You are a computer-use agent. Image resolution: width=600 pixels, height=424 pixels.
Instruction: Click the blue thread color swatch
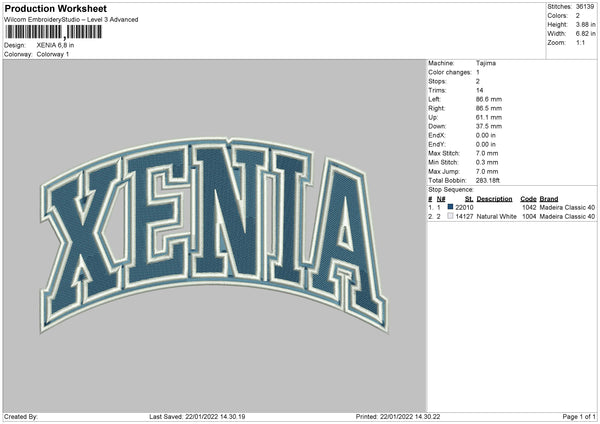(x=450, y=207)
